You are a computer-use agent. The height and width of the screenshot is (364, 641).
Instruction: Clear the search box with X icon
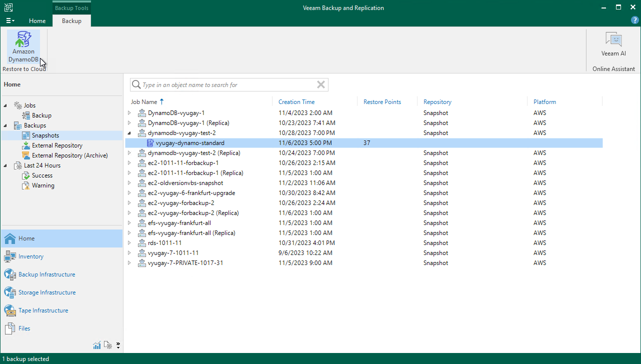[x=321, y=85]
